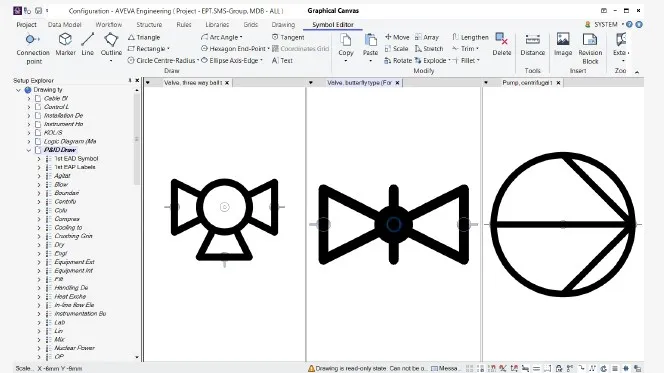This screenshot has width=664, height=373.
Task: Select the Marker tool
Action: 65,44
